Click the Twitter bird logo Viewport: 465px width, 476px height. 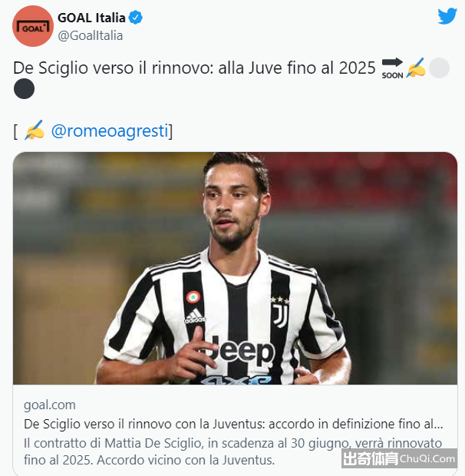[447, 16]
